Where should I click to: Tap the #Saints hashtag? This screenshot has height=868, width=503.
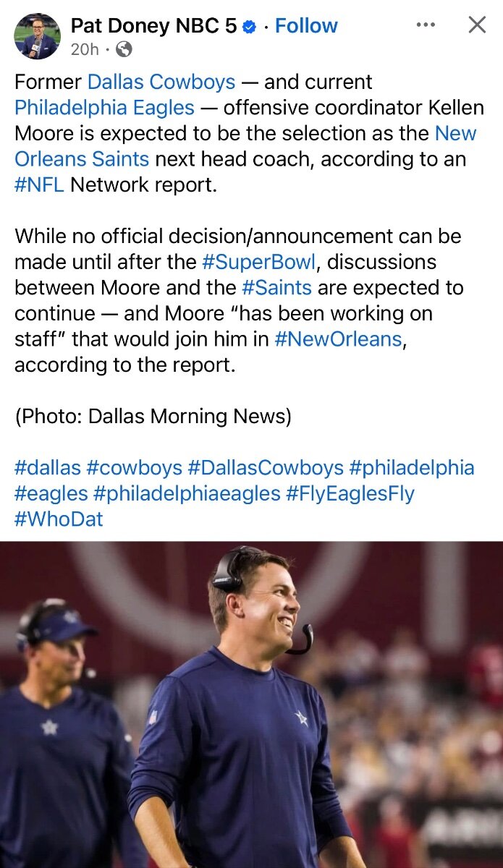click(276, 287)
